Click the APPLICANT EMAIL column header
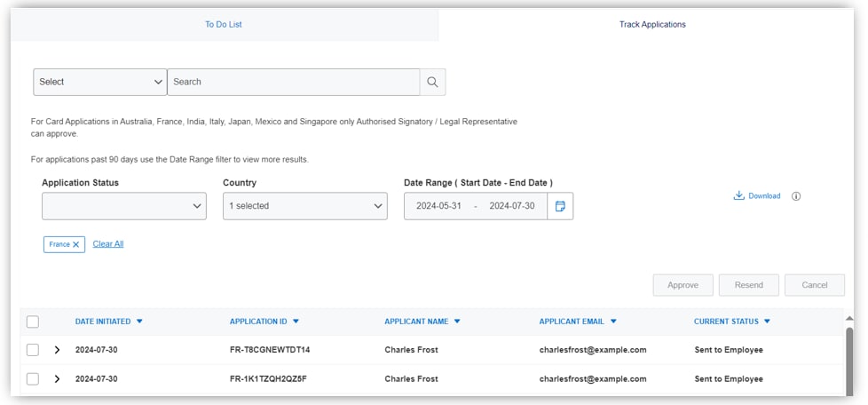868x405 pixels. (x=572, y=322)
